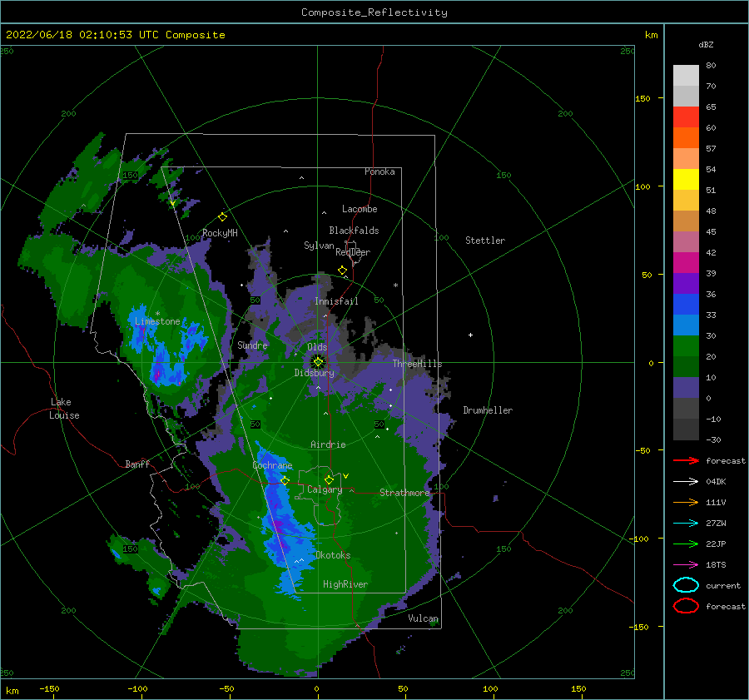Screen dimensions: 749x700
Task: Click the cyan 27ZW arrow in legend
Action: pos(686,524)
